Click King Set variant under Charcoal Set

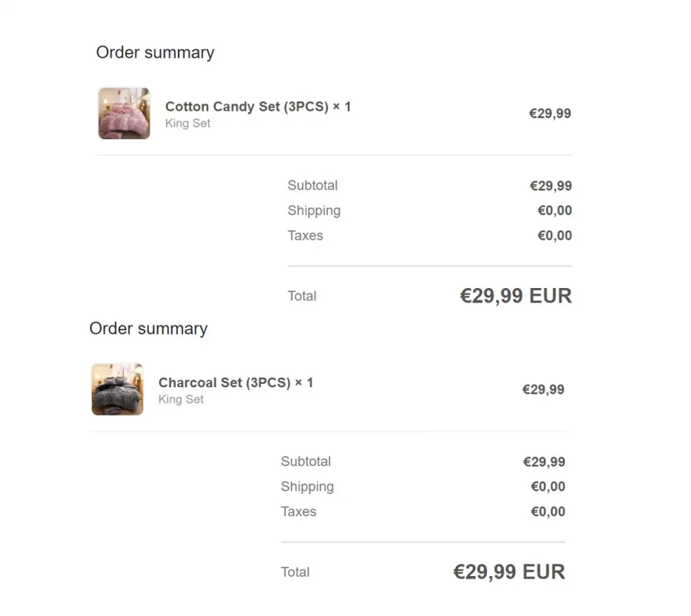(181, 399)
